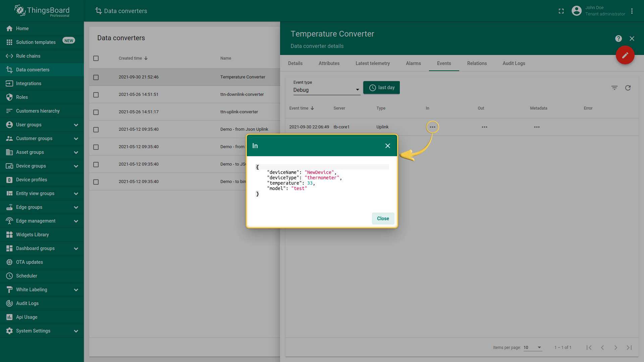The width and height of the screenshot is (644, 362).
Task: Open the help question mark icon
Action: (x=618, y=39)
